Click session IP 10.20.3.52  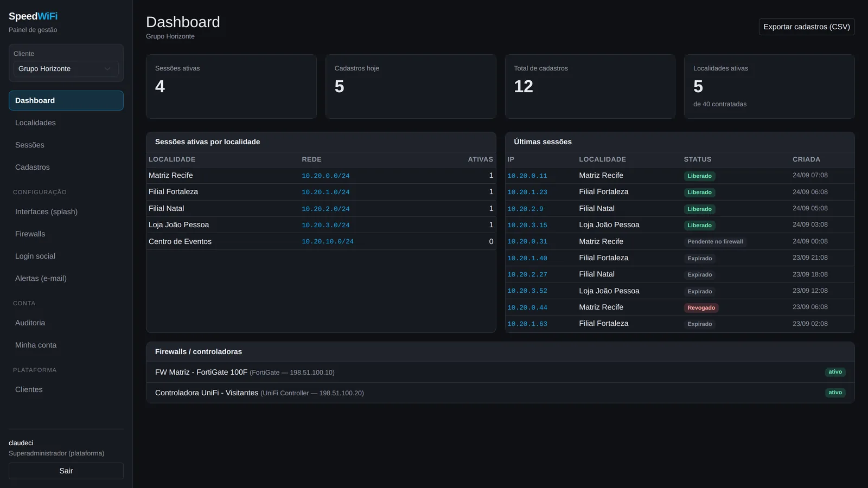coord(527,291)
